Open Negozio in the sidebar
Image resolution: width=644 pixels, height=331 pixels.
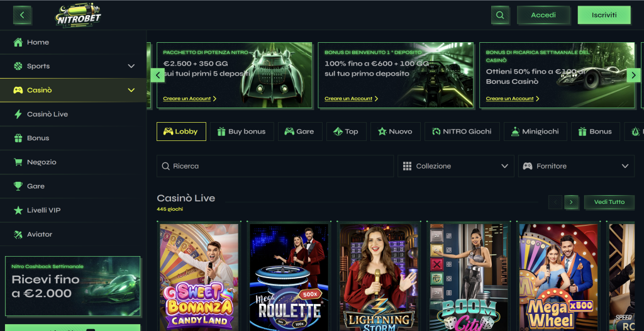73,162
